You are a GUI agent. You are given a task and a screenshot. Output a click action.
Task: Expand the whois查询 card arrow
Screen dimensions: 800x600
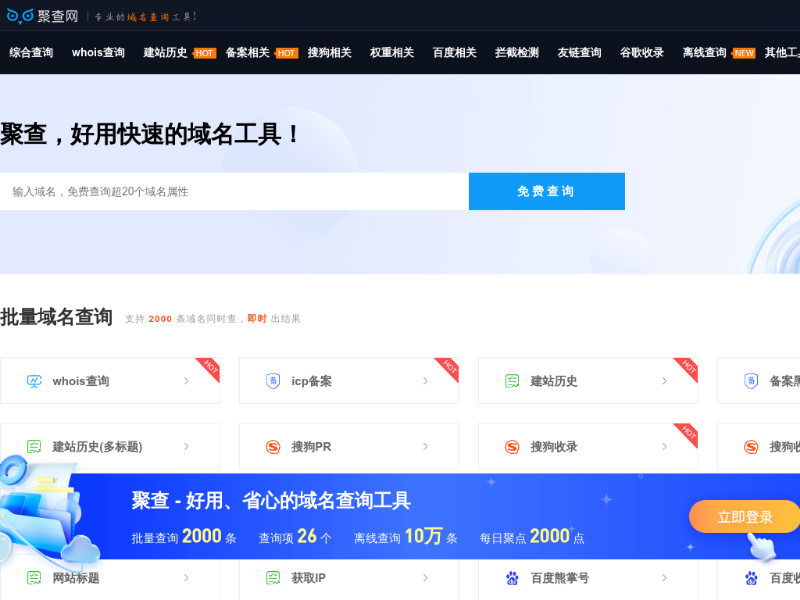186,381
